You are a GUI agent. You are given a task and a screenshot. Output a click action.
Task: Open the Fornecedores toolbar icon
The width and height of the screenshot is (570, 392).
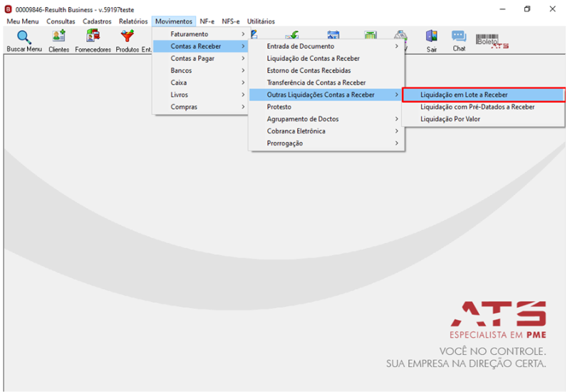(93, 36)
